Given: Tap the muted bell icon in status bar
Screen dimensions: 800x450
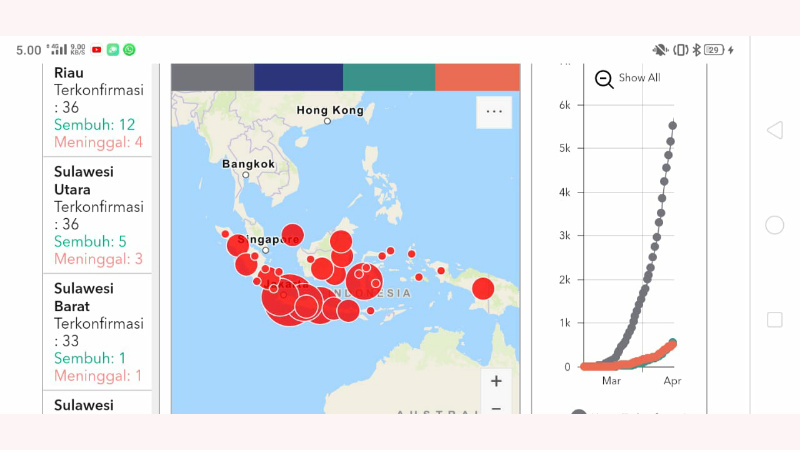Looking at the screenshot, I should pos(660,49).
